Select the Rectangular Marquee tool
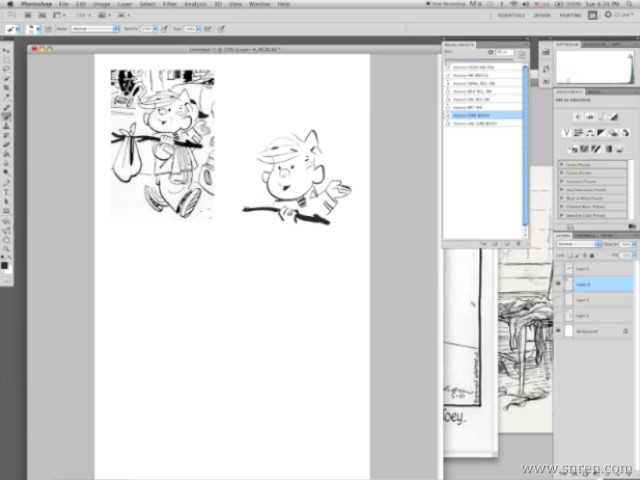 tap(6, 60)
